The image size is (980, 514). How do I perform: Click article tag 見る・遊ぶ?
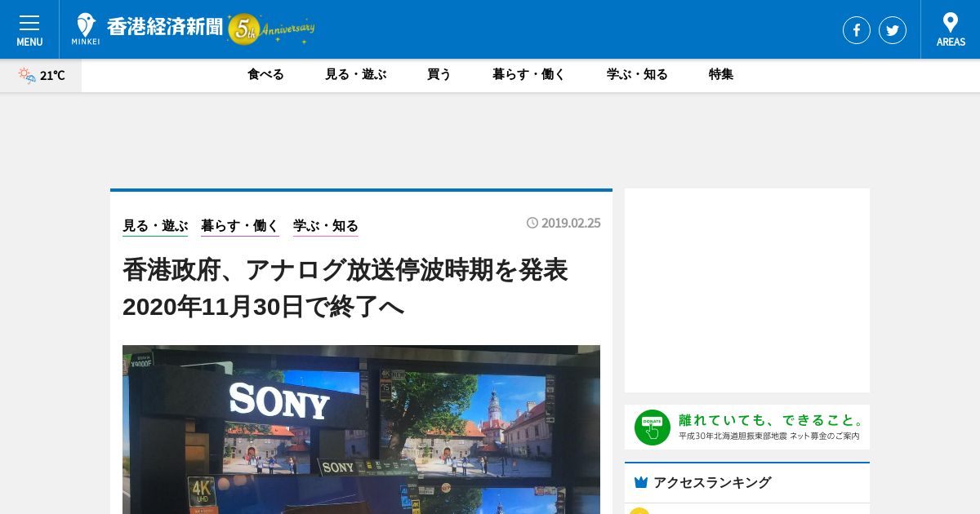tap(155, 226)
